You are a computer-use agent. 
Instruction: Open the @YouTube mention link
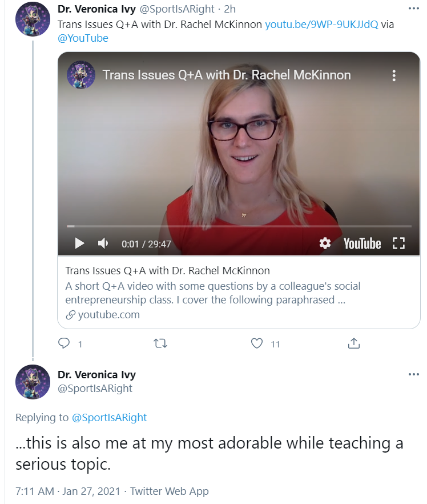click(83, 38)
